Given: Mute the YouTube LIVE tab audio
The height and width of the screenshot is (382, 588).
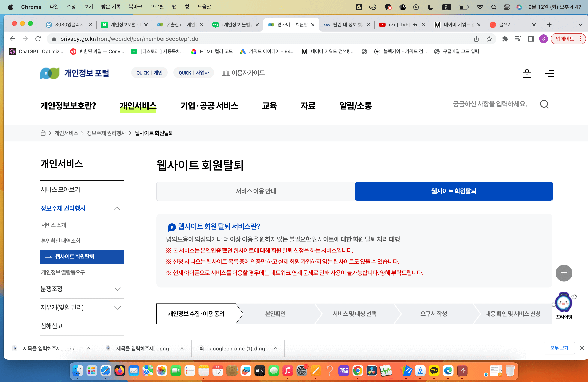Looking at the screenshot, I should tap(415, 25).
